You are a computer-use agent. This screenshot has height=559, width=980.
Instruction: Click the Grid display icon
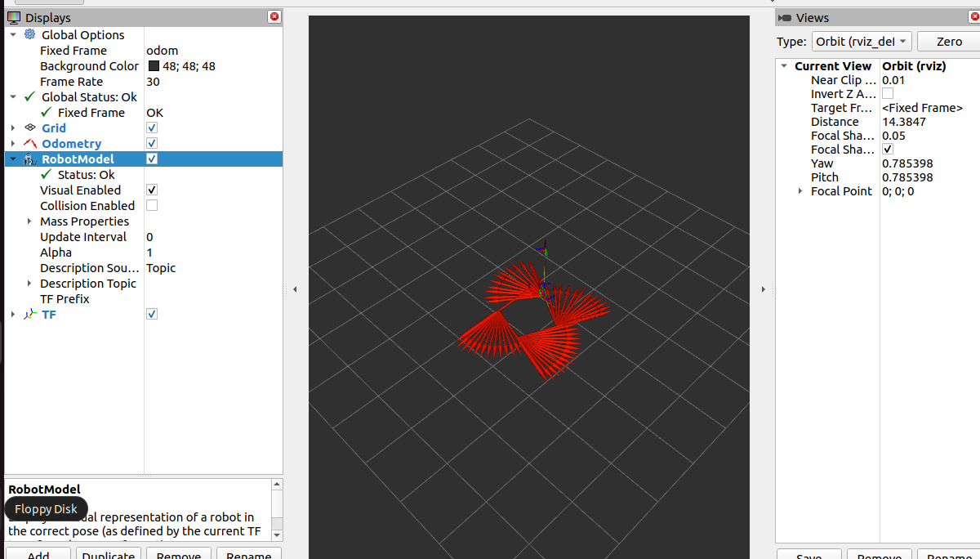[x=30, y=127]
